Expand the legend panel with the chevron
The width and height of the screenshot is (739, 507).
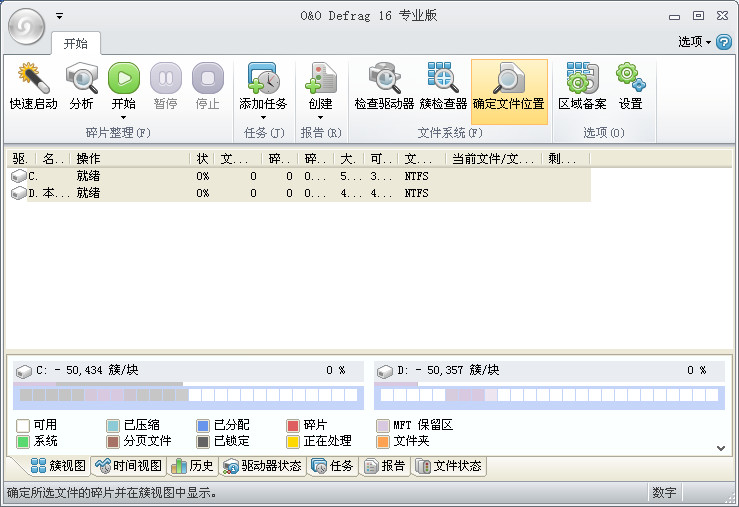pyautogui.click(x=721, y=449)
